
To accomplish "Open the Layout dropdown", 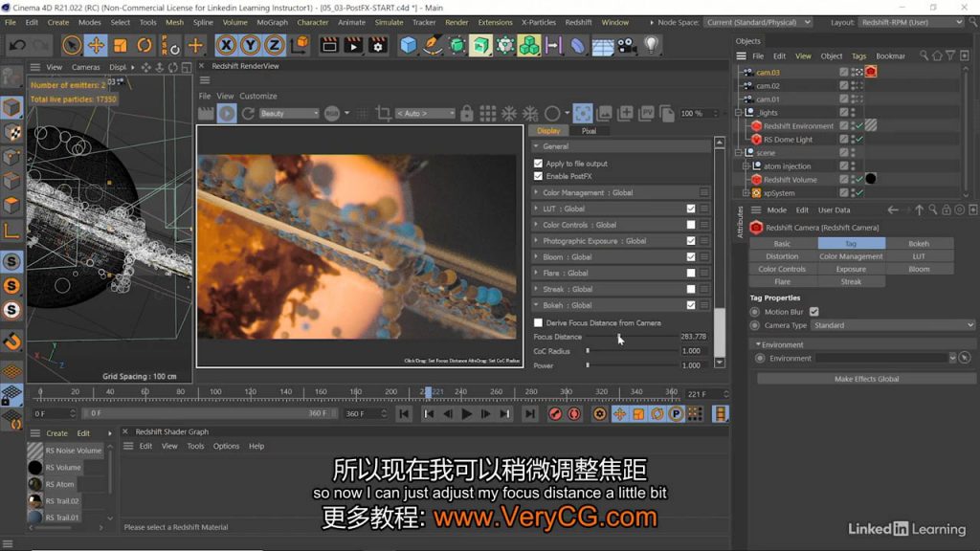I will 911,23.
